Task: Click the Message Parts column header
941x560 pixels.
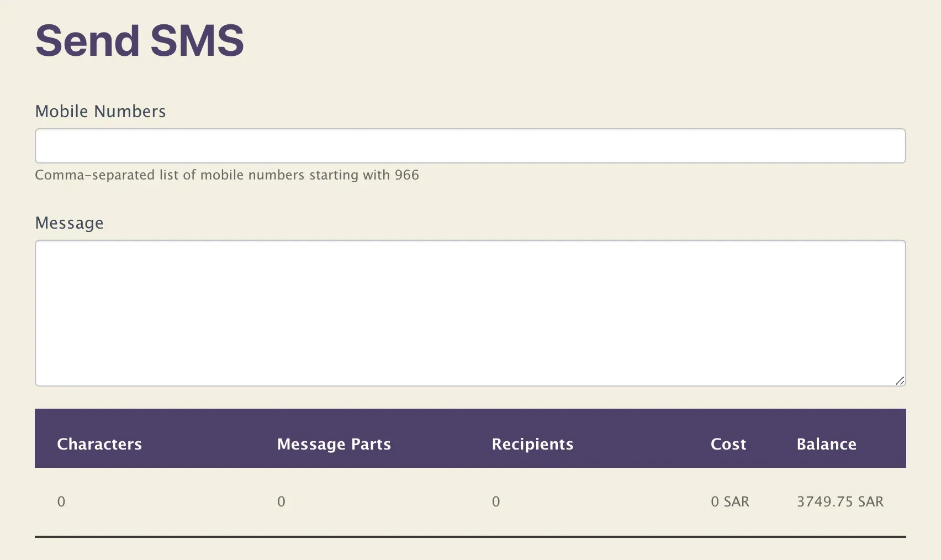Action: click(x=334, y=444)
